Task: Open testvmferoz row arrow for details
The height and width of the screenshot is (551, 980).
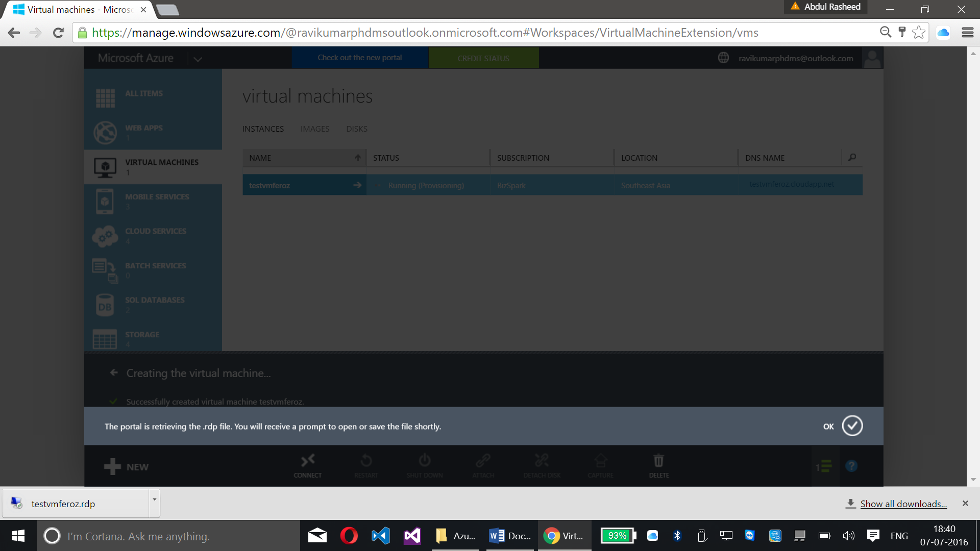Action: tap(357, 185)
